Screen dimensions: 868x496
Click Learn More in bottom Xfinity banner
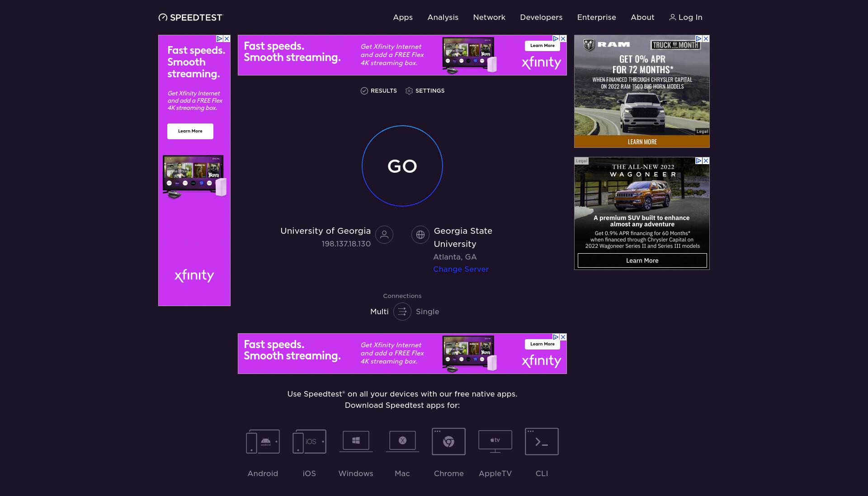tap(542, 344)
